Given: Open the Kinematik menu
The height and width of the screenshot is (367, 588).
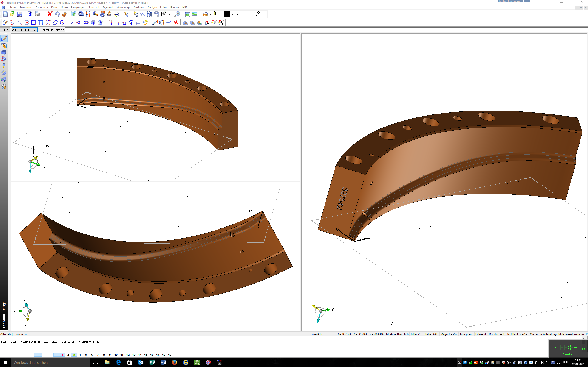Looking at the screenshot, I should point(93,8).
